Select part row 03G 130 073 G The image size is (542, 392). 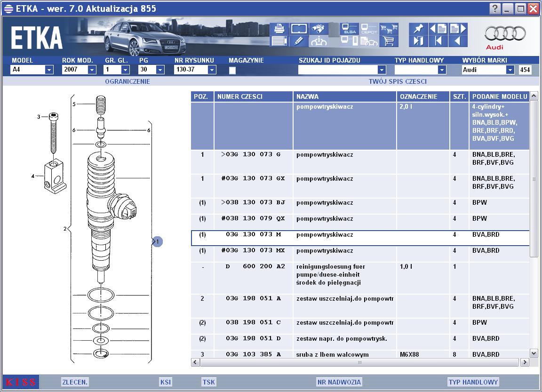[x=360, y=162]
